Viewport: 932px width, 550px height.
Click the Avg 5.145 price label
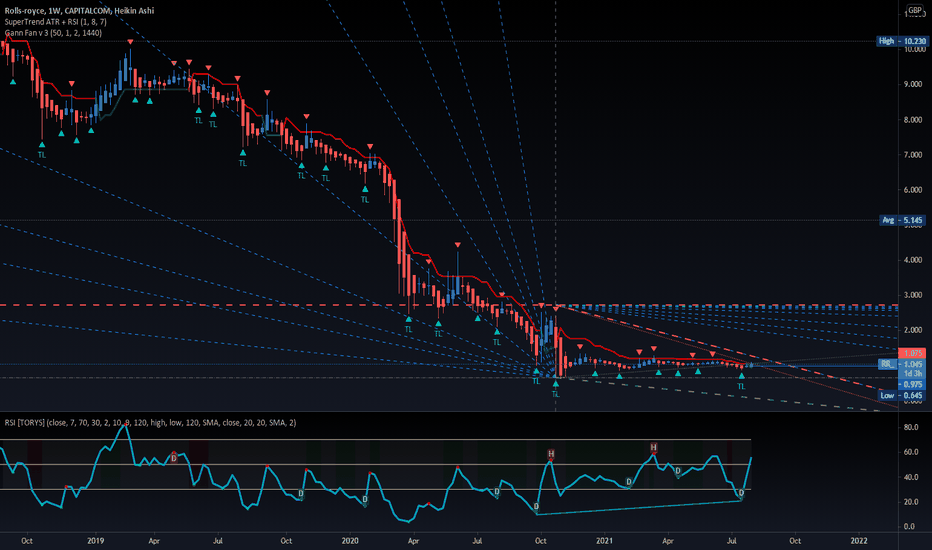[902, 220]
